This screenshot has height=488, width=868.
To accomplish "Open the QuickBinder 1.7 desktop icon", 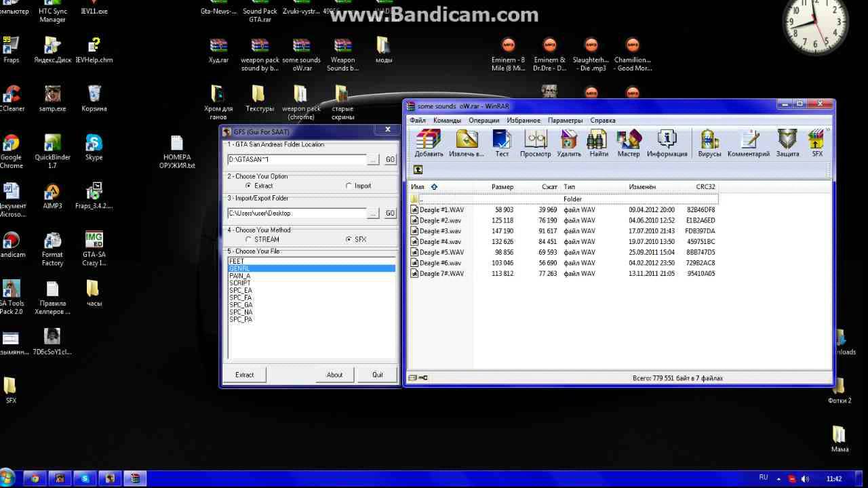I will 52,151.
